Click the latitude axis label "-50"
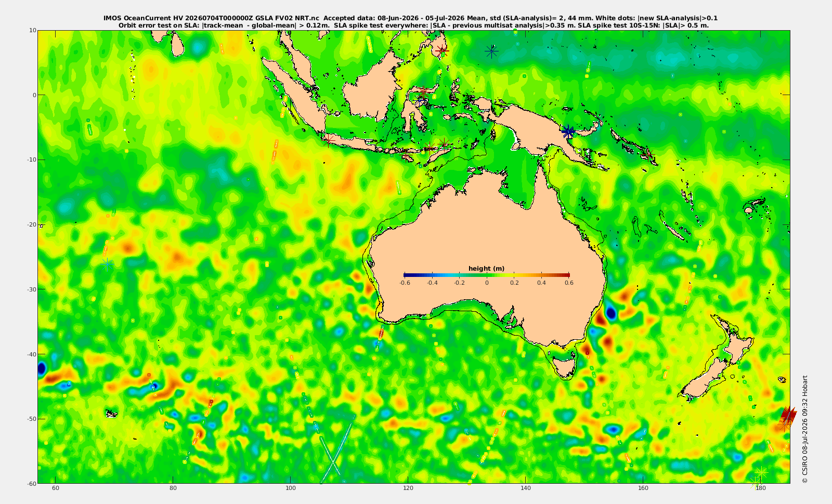Image resolution: width=832 pixels, height=504 pixels. tap(32, 419)
